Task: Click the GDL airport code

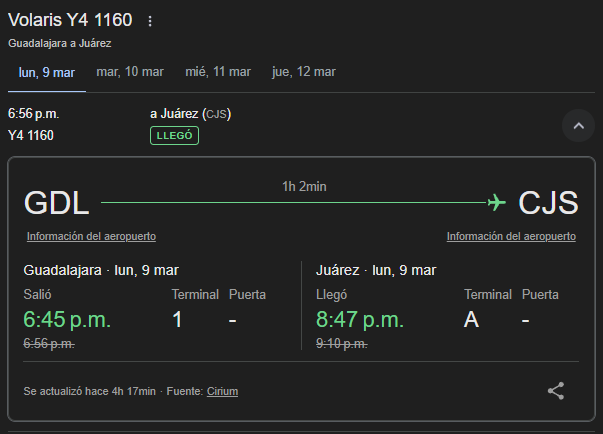Action: point(57,203)
